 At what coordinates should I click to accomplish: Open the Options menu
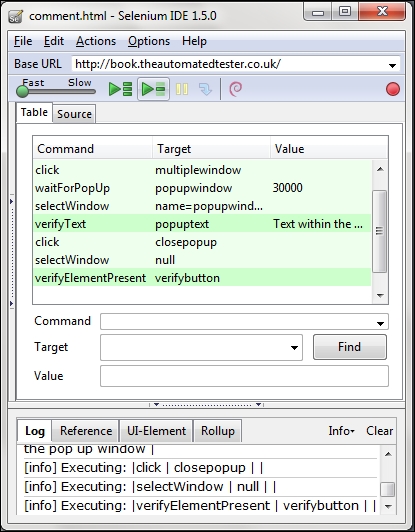[149, 41]
